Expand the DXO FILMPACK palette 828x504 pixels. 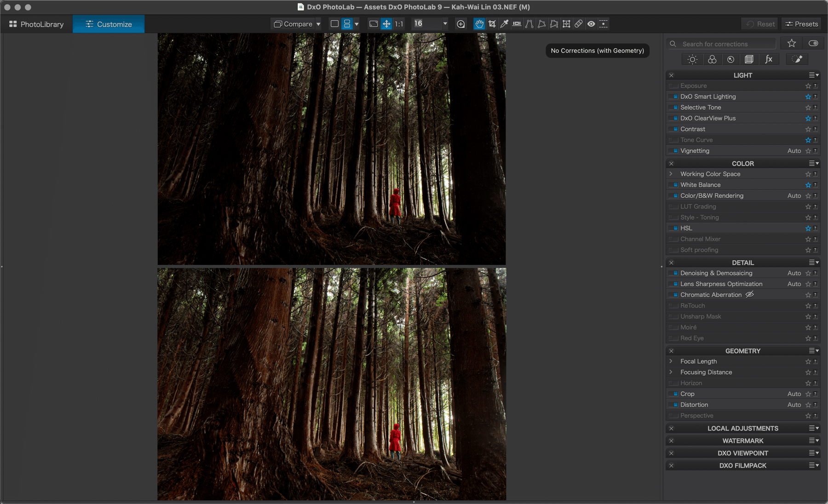[742, 465]
